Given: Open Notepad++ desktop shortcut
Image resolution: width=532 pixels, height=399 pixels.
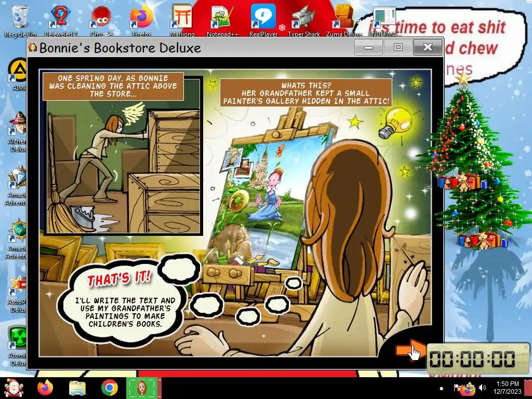Looking at the screenshot, I should [x=222, y=20].
